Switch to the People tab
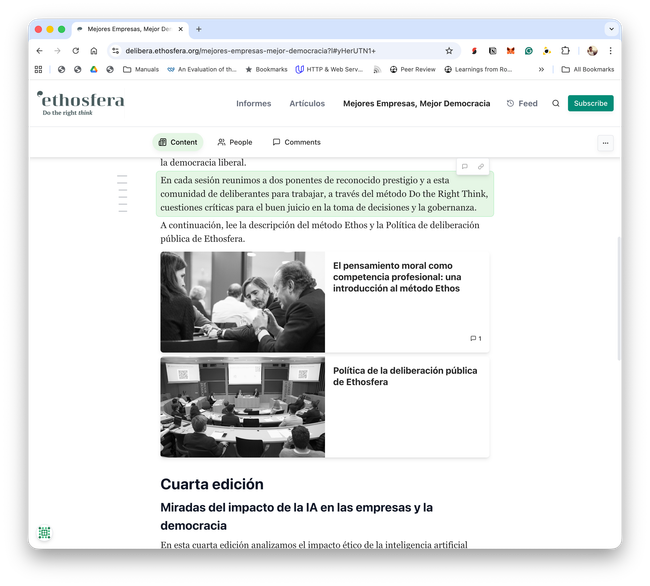650x586 pixels. [235, 142]
